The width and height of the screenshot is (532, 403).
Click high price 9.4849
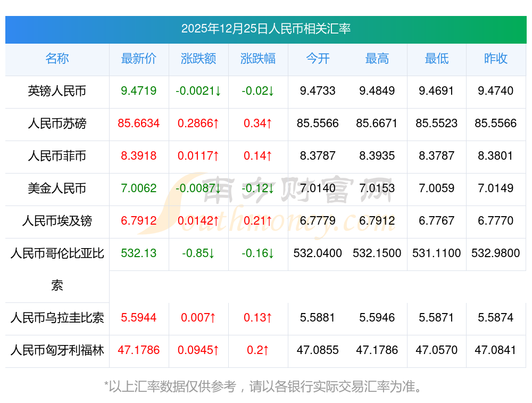[x=377, y=91]
